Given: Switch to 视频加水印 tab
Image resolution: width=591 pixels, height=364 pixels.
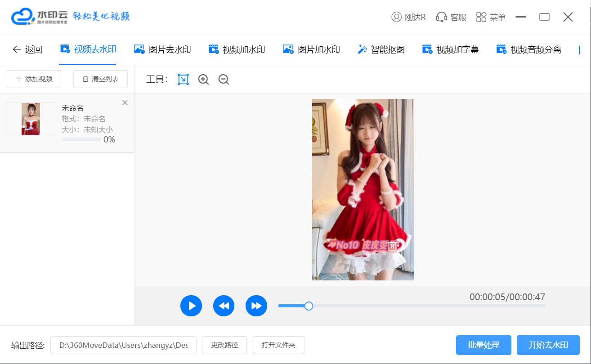Looking at the screenshot, I should pyautogui.click(x=237, y=49).
